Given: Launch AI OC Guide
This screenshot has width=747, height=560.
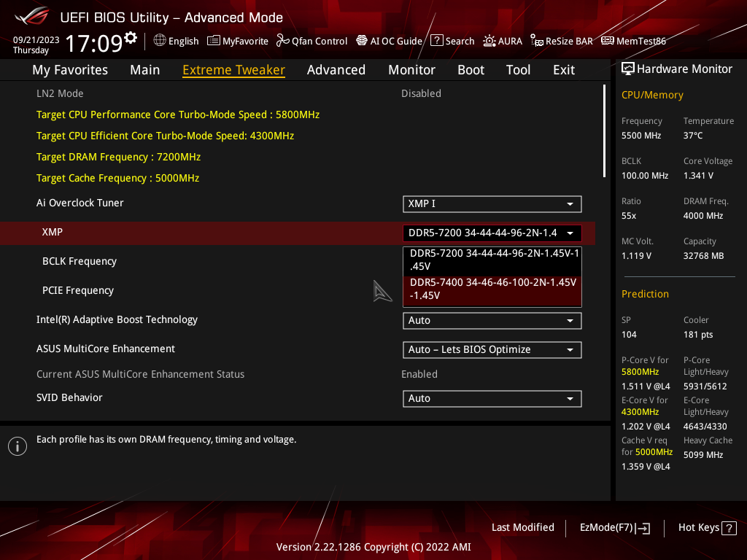Looking at the screenshot, I should pyautogui.click(x=389, y=41).
